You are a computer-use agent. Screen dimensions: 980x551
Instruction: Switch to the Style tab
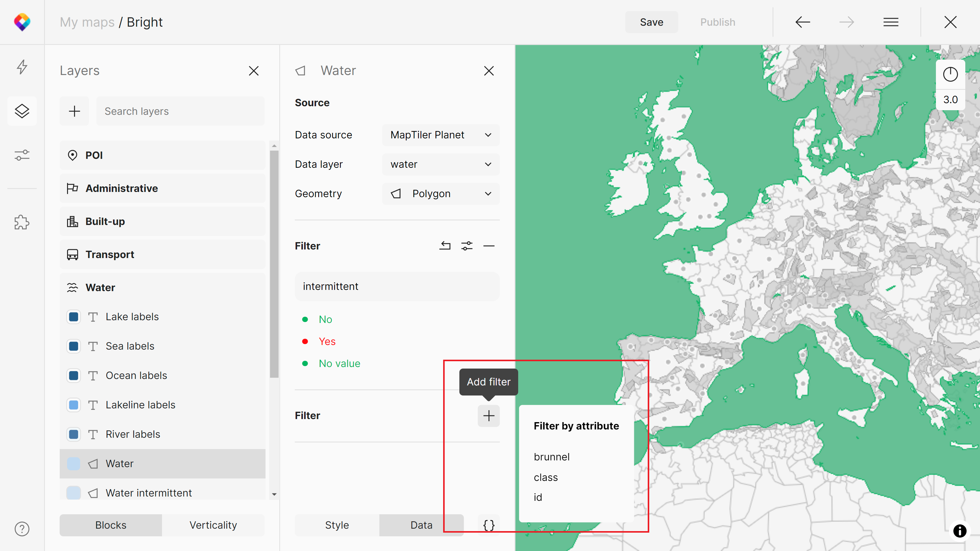(x=337, y=525)
